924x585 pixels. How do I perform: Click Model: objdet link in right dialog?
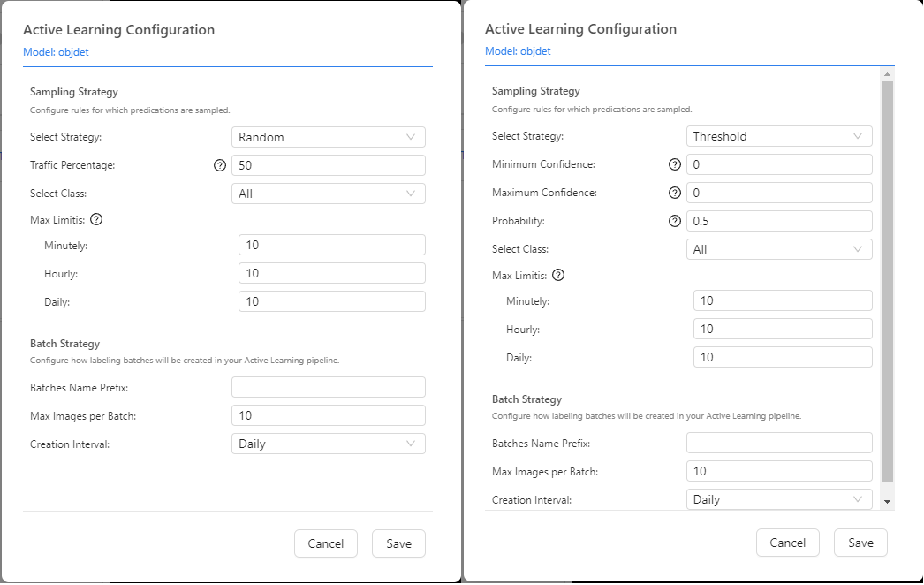518,51
